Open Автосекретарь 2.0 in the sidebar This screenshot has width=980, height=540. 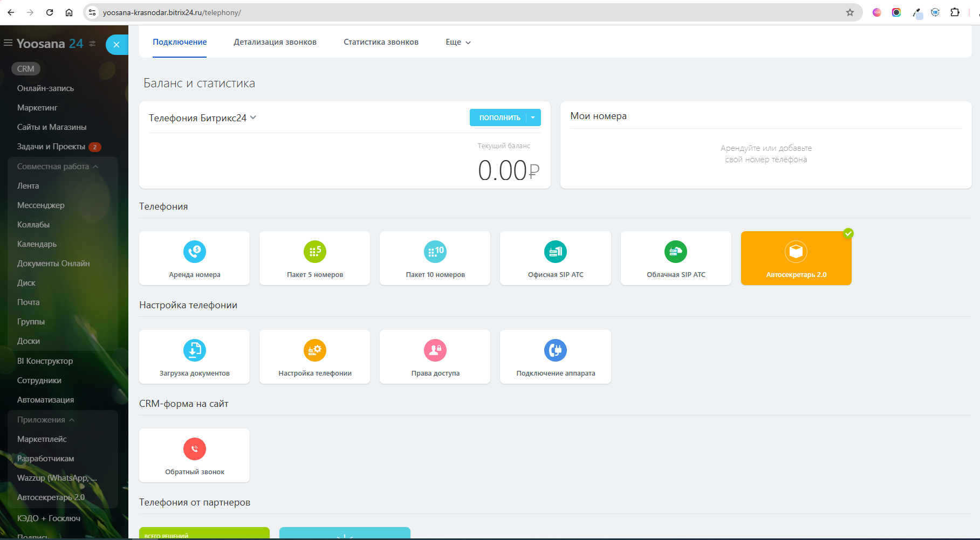pyautogui.click(x=51, y=497)
